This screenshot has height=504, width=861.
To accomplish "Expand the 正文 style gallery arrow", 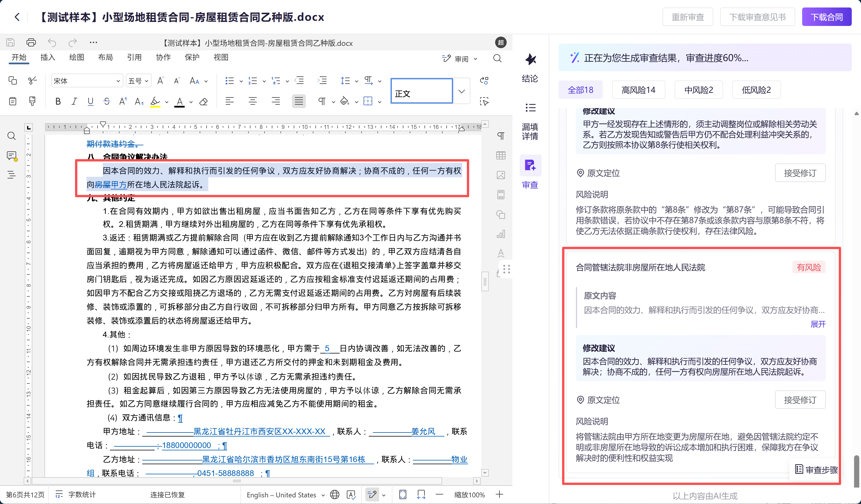I will pos(461,91).
